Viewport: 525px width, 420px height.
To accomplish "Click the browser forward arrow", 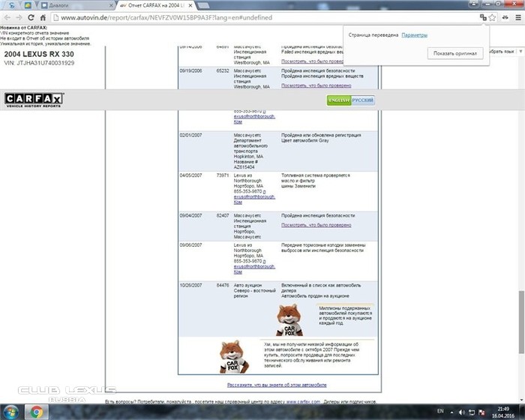I will 20,16.
